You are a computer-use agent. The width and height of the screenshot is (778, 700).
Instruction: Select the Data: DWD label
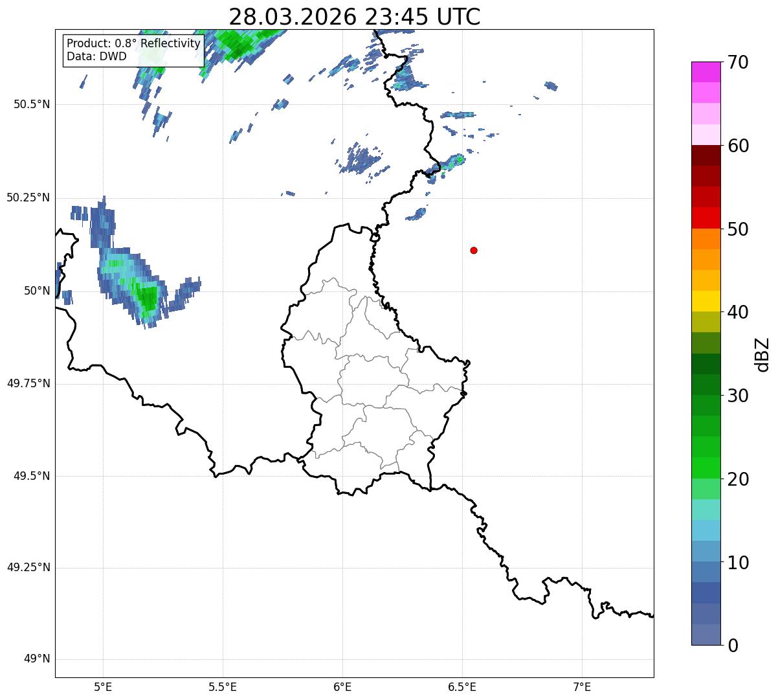[x=96, y=56]
